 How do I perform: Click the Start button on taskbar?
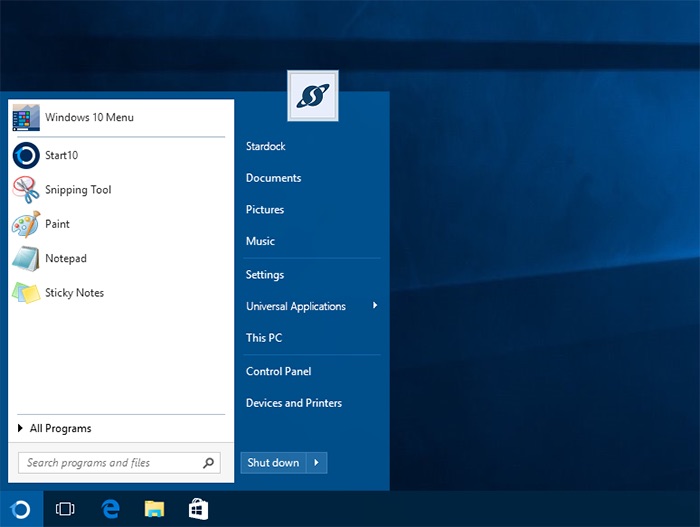(20, 509)
